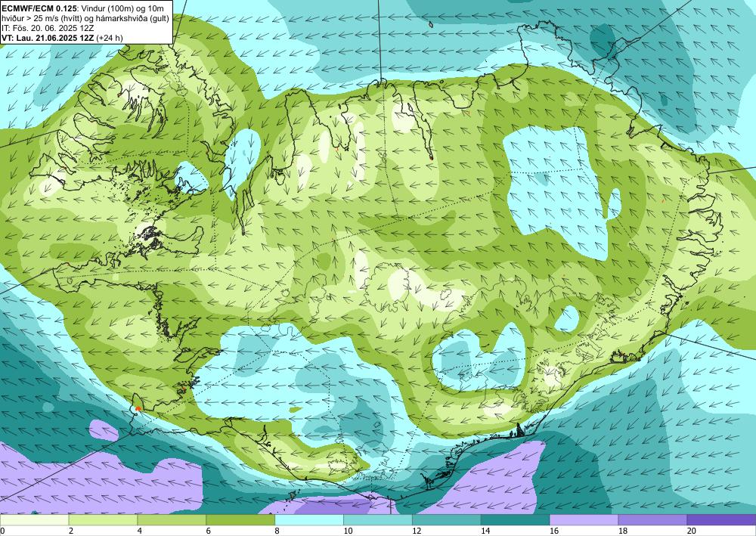Click the "10" legend scale label
Image resolution: width=756 pixels, height=536 pixels.
348,531
